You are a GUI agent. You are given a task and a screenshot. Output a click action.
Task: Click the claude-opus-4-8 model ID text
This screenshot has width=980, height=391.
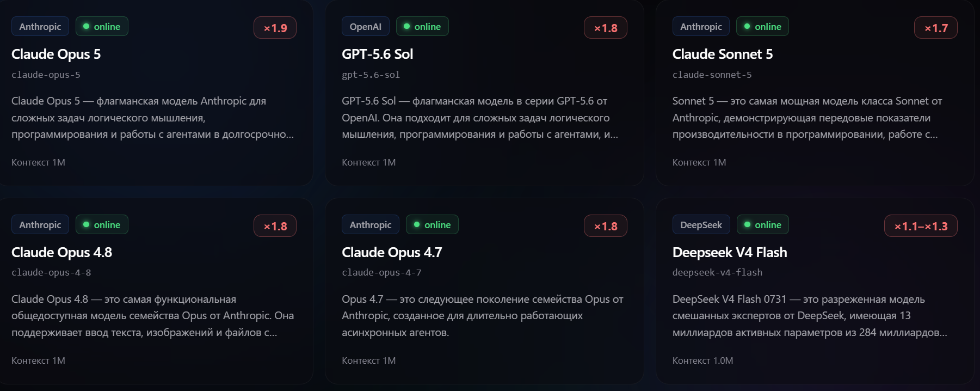coord(51,272)
